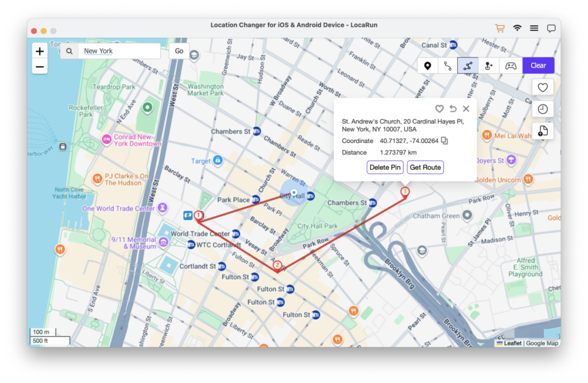Switch to two-spot route mode
This screenshot has width=588, height=383.
pos(447,65)
